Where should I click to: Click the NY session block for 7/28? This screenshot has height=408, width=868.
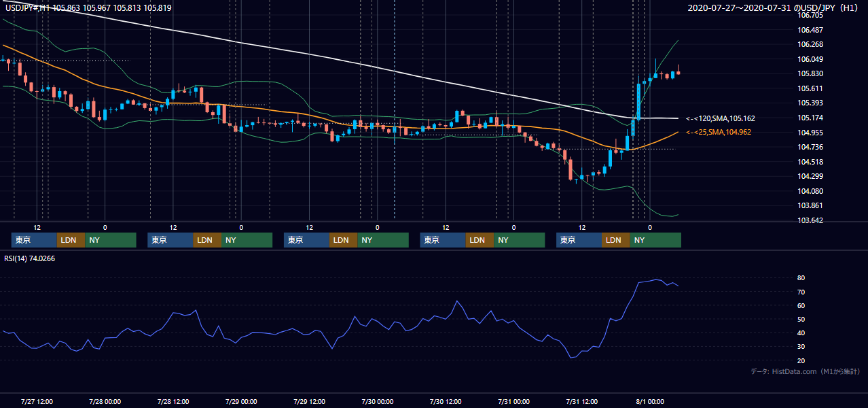click(247, 240)
